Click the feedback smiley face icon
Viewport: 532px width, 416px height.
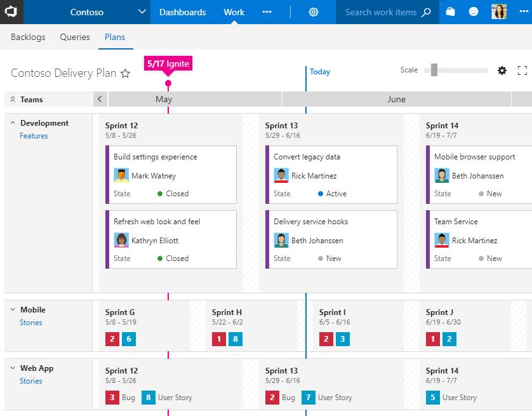click(x=474, y=12)
